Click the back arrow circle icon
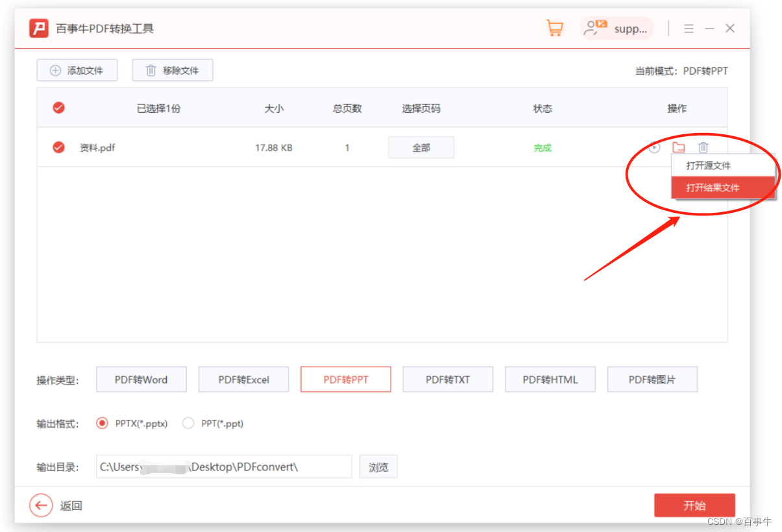Screen dimensions: 782x532 [41, 505]
